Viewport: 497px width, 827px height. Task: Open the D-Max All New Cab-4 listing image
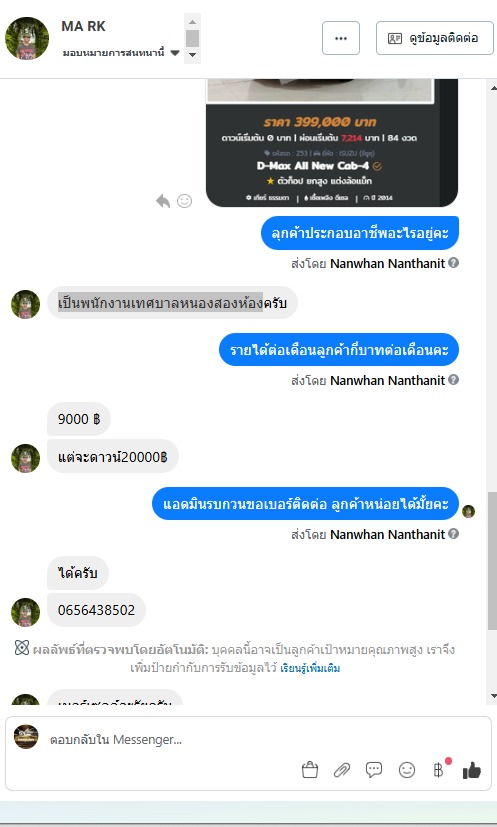click(x=331, y=142)
